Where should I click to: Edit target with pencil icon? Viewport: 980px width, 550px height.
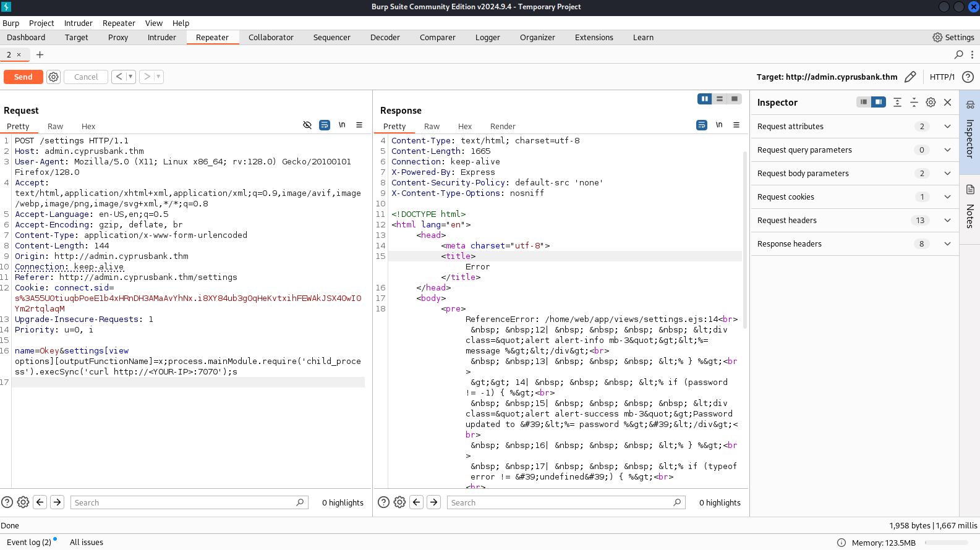pos(910,77)
